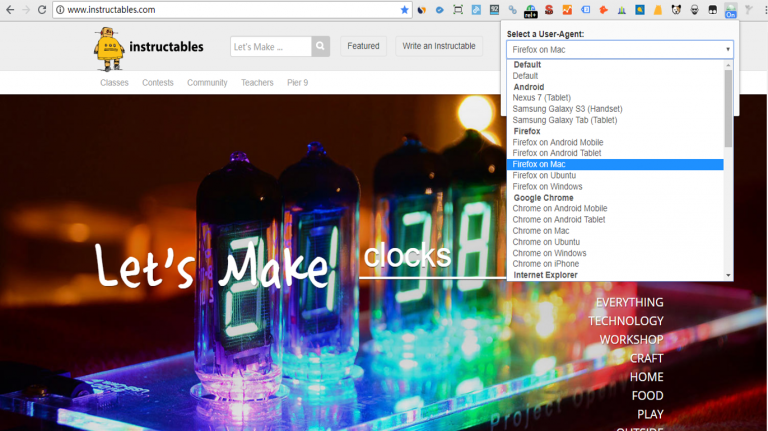The height and width of the screenshot is (431, 768).
Task: Go to the Community navigation tab
Action: 207,83
